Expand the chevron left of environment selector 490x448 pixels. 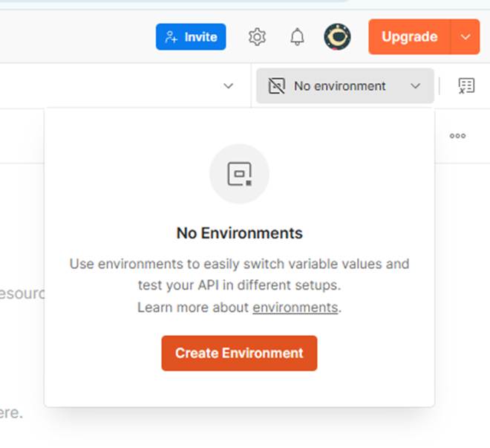[229, 86]
